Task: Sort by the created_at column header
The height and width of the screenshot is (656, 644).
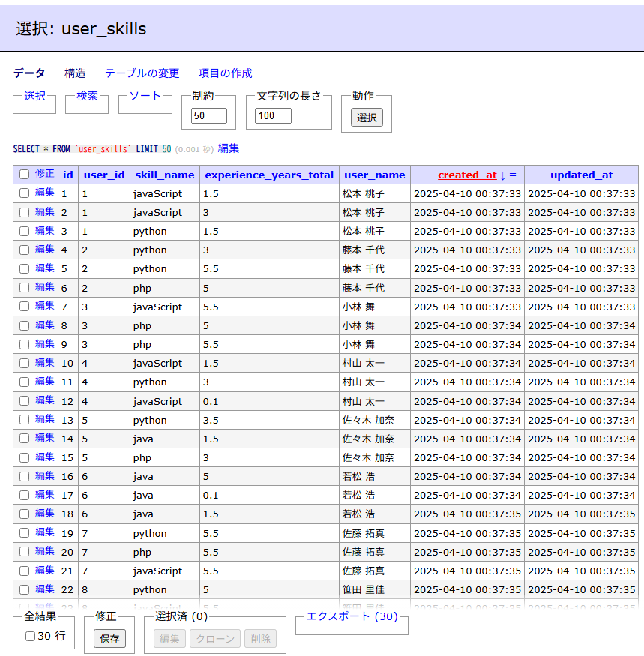Action: point(467,175)
